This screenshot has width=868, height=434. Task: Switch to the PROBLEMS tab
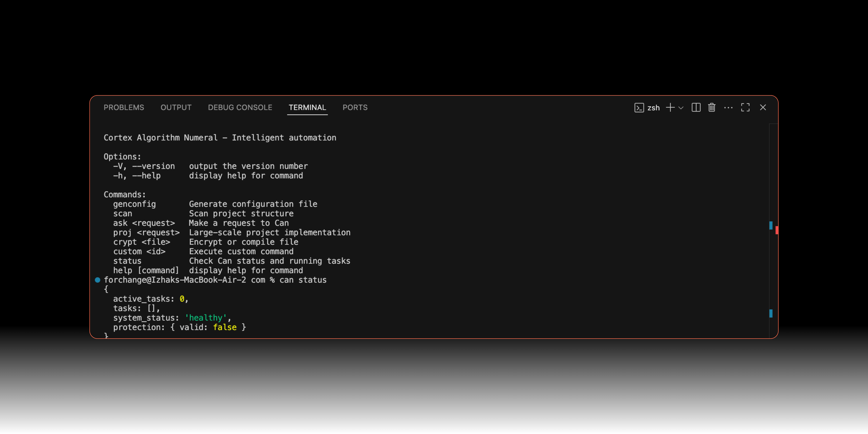(124, 107)
